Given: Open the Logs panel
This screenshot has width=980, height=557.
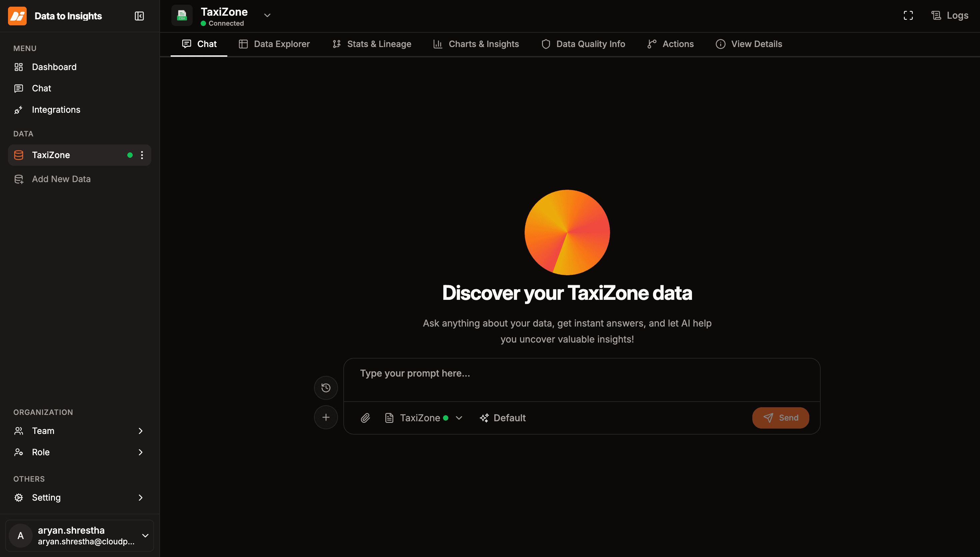Looking at the screenshot, I should coord(950,15).
